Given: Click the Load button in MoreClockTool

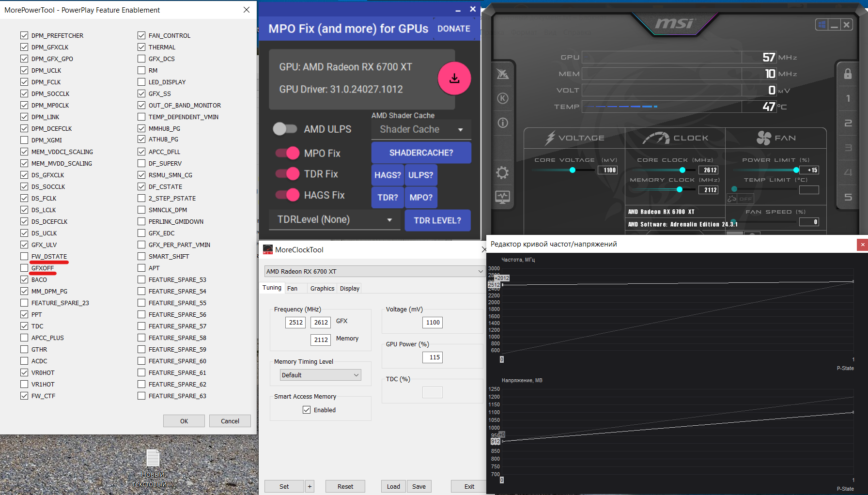Looking at the screenshot, I should pyautogui.click(x=393, y=486).
